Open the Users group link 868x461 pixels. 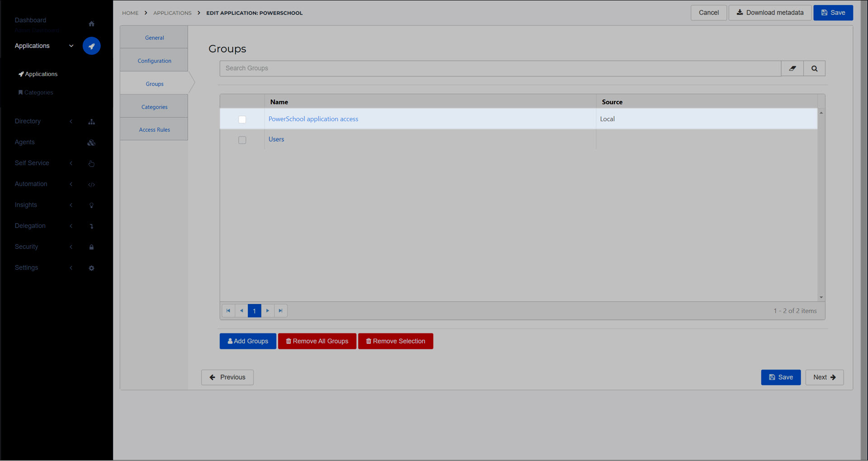[x=276, y=139]
